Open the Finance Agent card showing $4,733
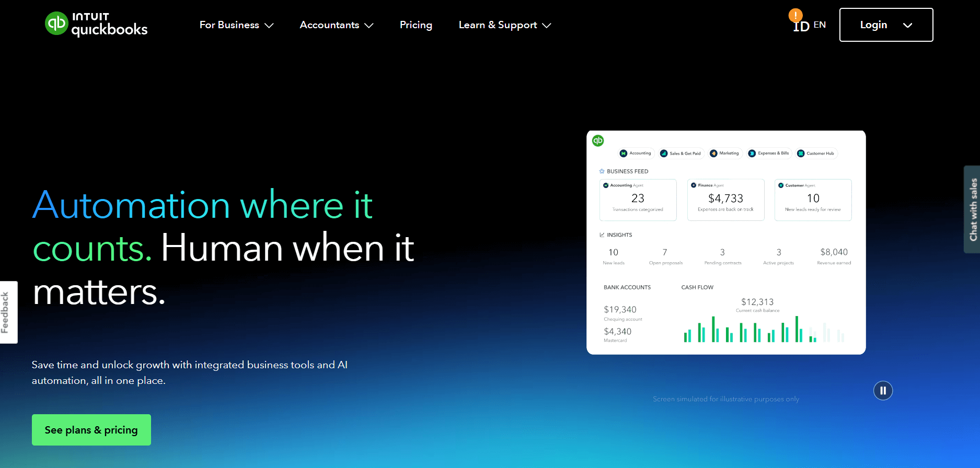 pos(726,200)
